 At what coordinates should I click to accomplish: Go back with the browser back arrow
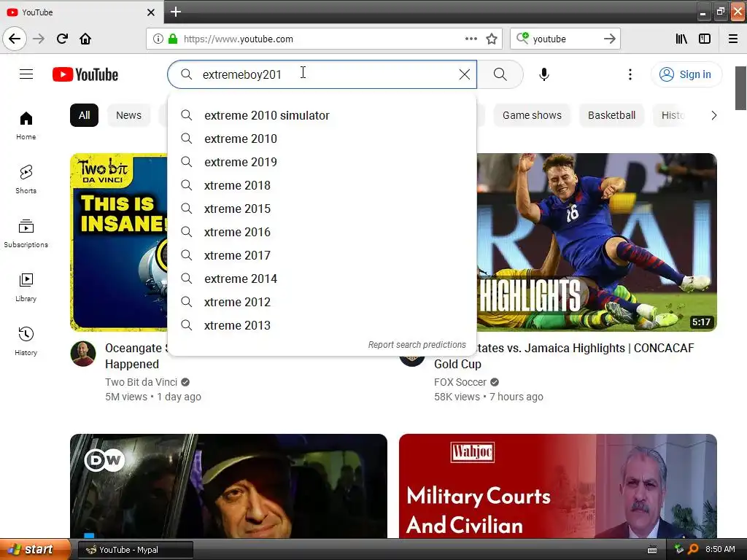15,39
